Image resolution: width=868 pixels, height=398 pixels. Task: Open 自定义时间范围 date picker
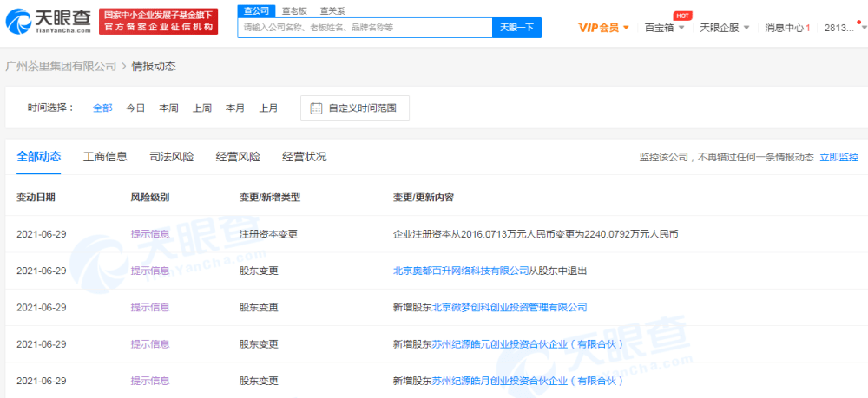coord(355,108)
